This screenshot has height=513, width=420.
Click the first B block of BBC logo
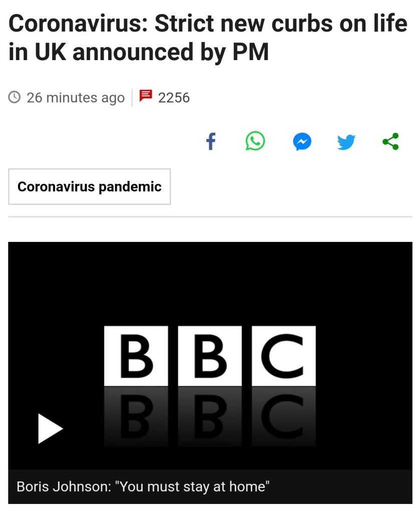tap(136, 356)
